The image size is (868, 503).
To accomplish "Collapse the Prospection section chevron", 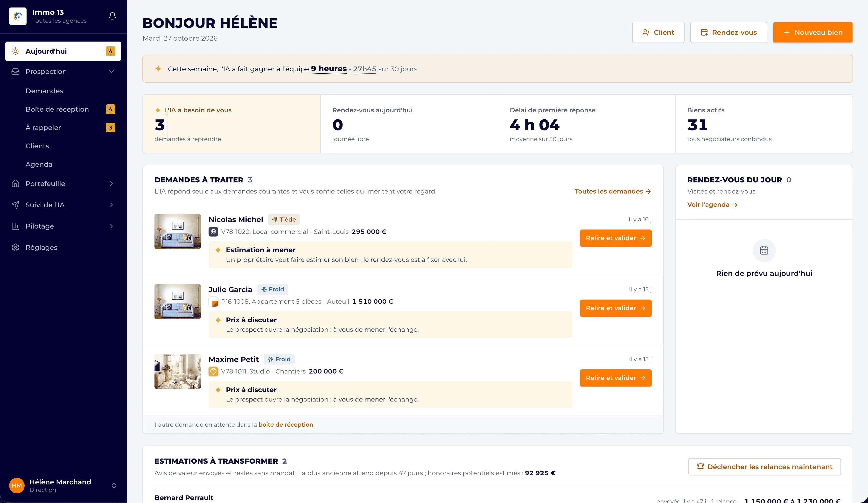I will coord(111,72).
